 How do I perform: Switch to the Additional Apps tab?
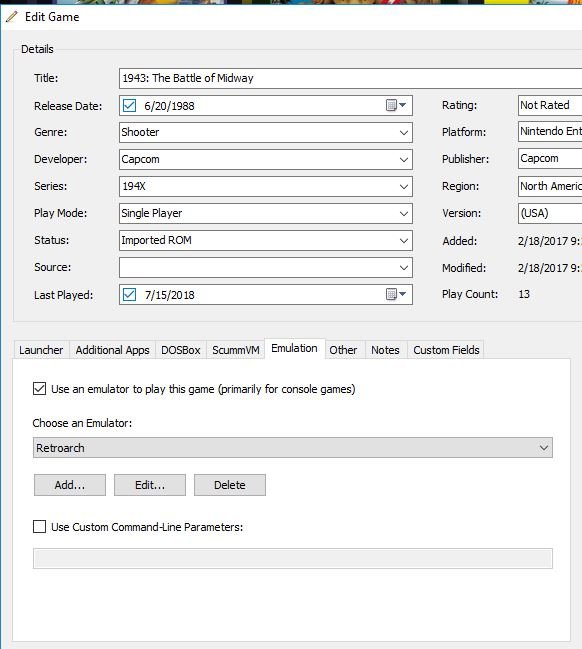click(112, 350)
